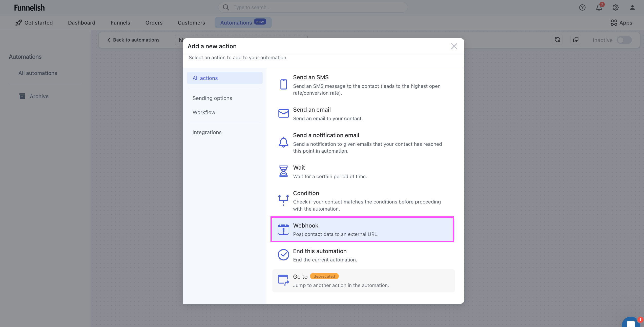Select the Sending options category
The image size is (644, 327).
point(212,98)
